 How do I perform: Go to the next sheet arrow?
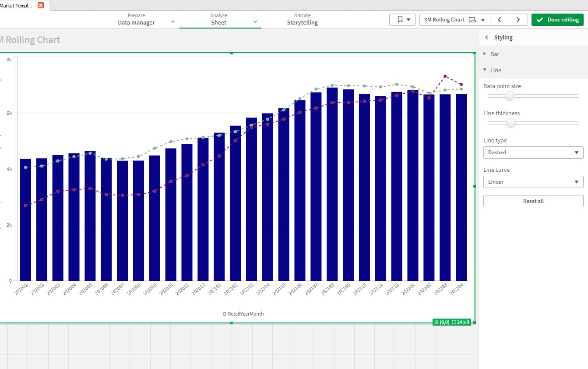point(518,20)
